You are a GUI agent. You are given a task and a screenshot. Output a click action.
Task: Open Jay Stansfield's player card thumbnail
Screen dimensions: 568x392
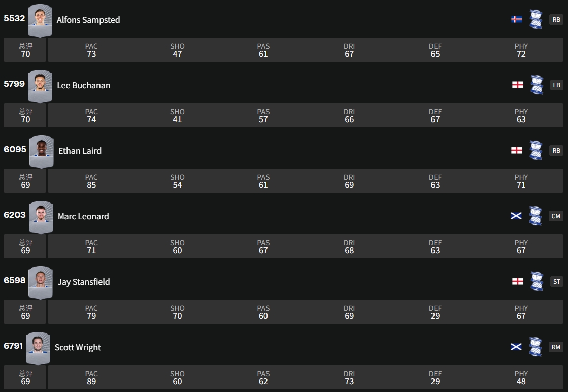[x=40, y=282]
